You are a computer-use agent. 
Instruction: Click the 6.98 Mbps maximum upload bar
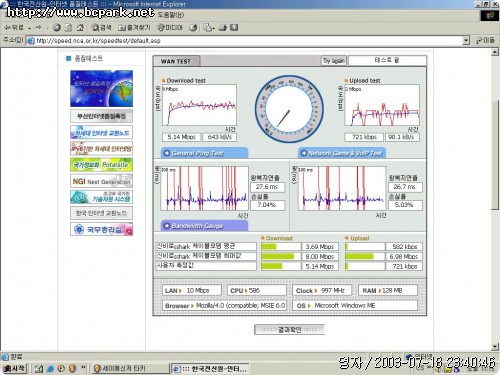point(365,257)
